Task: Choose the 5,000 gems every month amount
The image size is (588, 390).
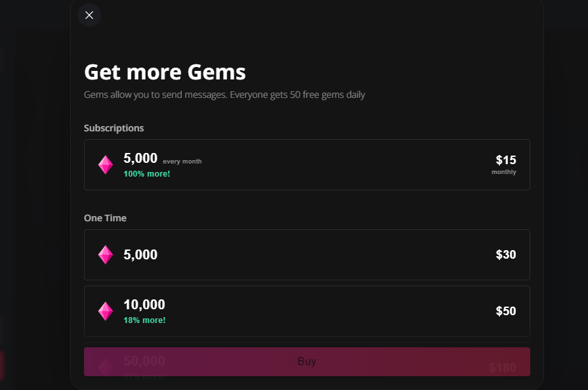Action: 140,158
